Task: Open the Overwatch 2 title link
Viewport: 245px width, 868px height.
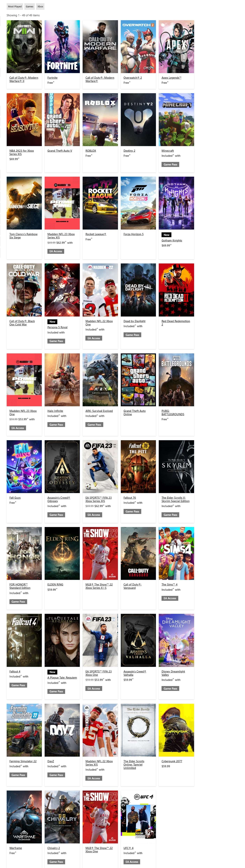Action: click(x=133, y=78)
